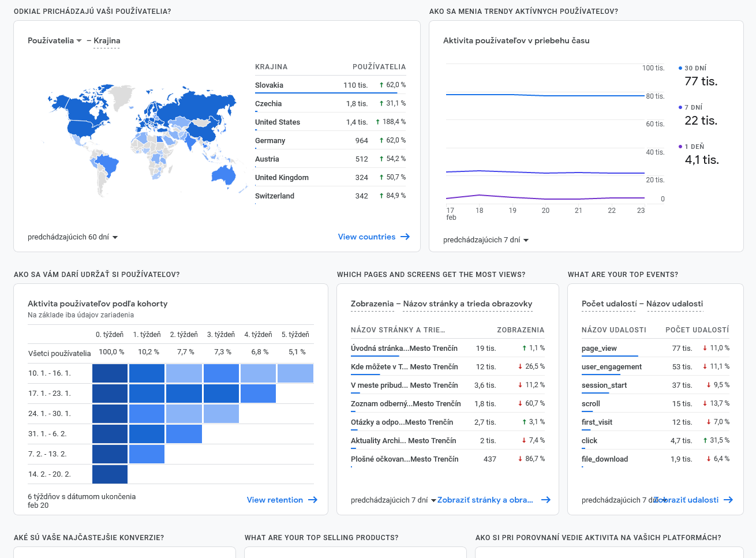Click the arrow icon next to Zobraziť udalosti

(x=728, y=500)
